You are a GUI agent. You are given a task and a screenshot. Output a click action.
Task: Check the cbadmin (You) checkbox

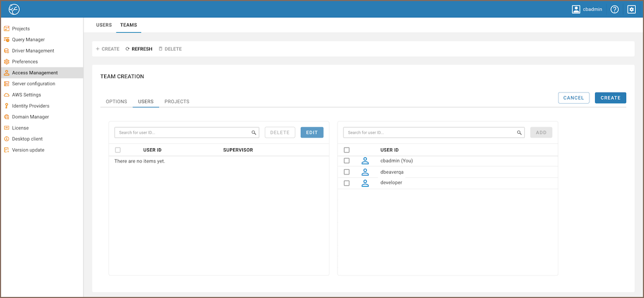point(347,161)
